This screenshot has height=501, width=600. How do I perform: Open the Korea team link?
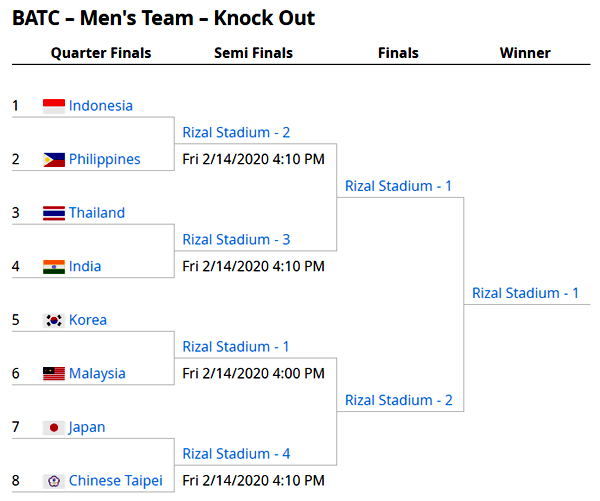click(x=88, y=320)
